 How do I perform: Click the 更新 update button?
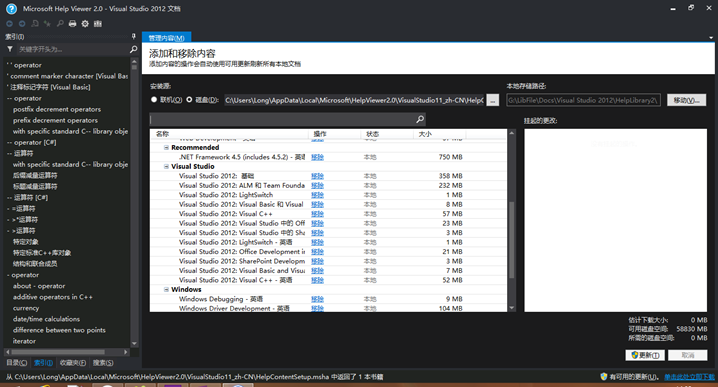click(645, 355)
